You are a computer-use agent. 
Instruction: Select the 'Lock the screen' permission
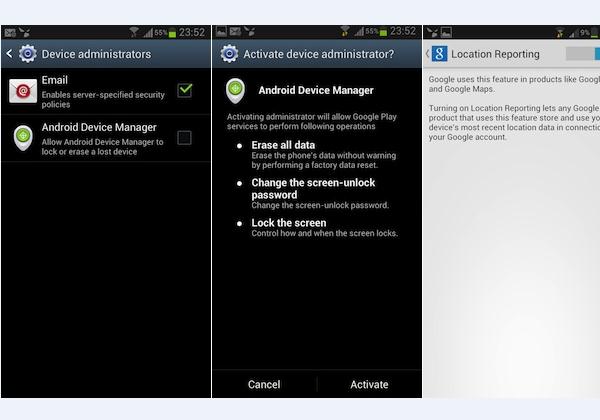pyautogui.click(x=289, y=223)
